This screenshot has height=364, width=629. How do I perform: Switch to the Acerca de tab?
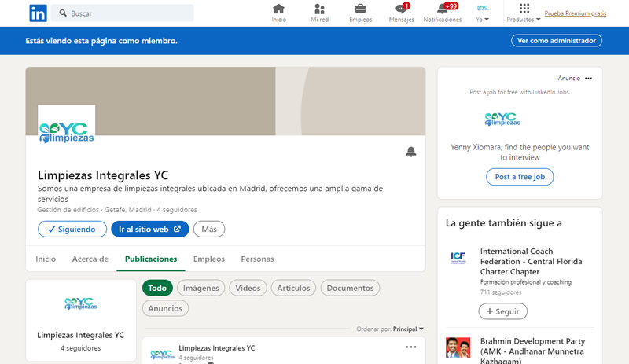coord(90,259)
